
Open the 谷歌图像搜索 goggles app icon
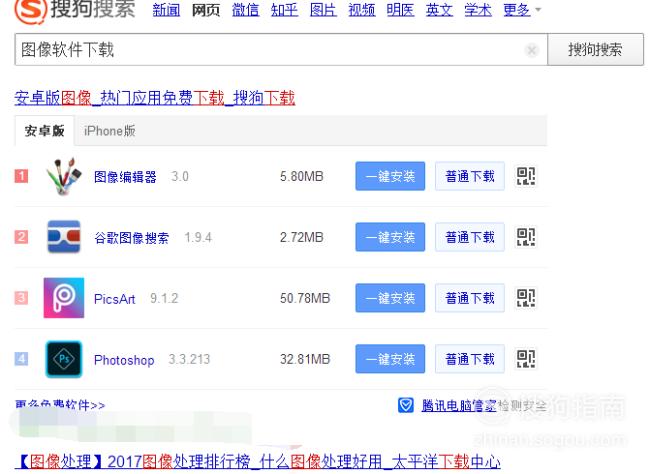[64, 237]
